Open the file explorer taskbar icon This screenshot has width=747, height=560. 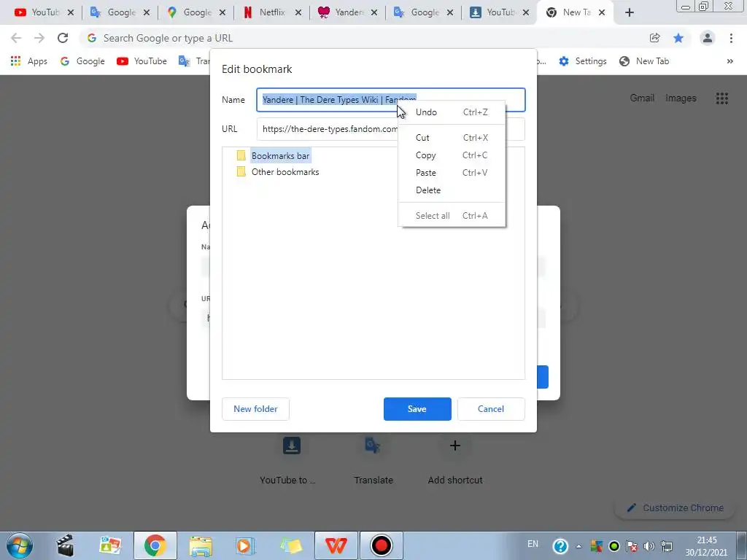pos(201,545)
